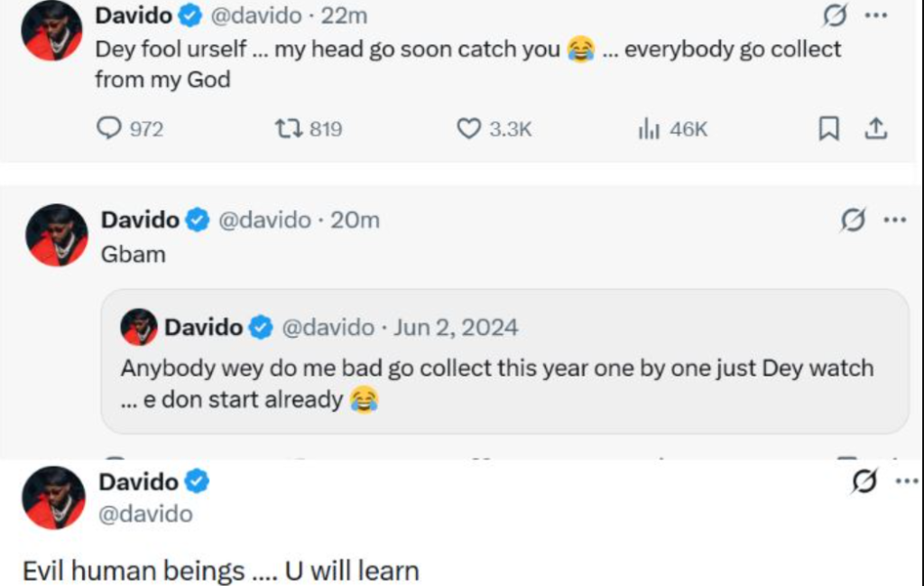This screenshot has height=586, width=924.
Task: Click Grok icon on 'Gbam' tweet
Action: coord(853,219)
